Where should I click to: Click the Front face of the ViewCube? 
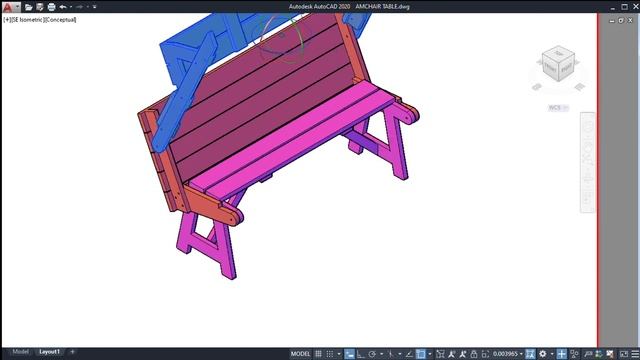point(550,68)
